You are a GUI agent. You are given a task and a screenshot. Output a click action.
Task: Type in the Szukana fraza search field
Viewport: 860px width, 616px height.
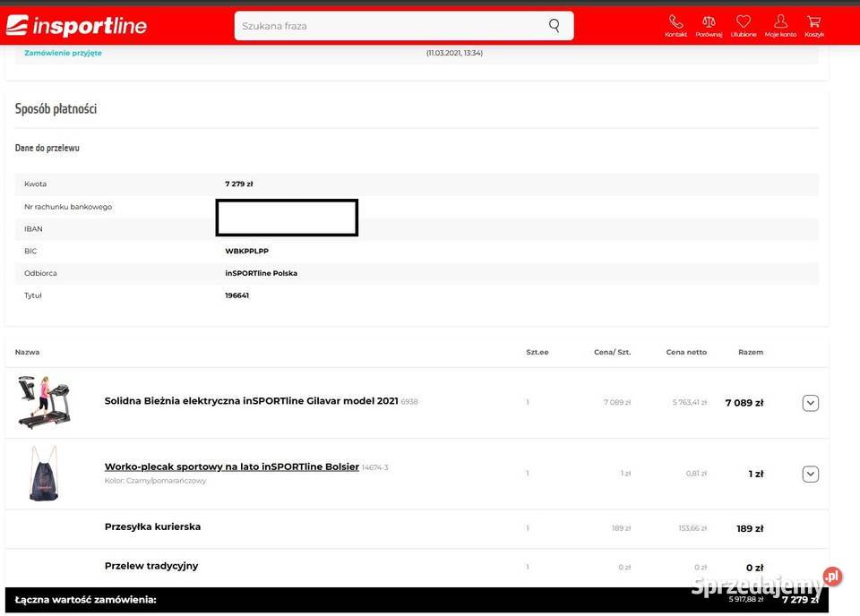coord(385,26)
